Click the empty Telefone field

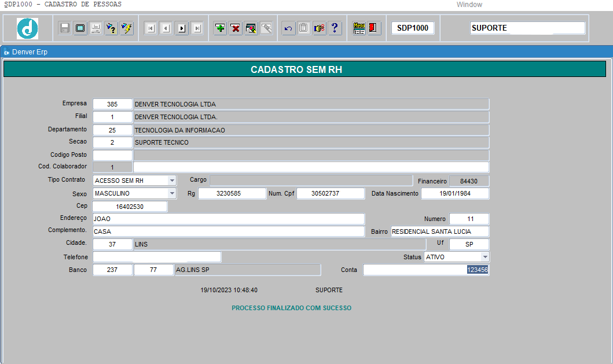tap(157, 257)
